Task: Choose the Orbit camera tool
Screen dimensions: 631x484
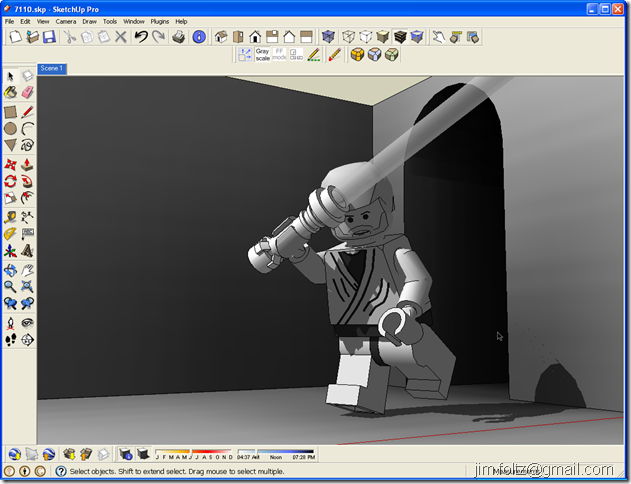Action: [10, 270]
